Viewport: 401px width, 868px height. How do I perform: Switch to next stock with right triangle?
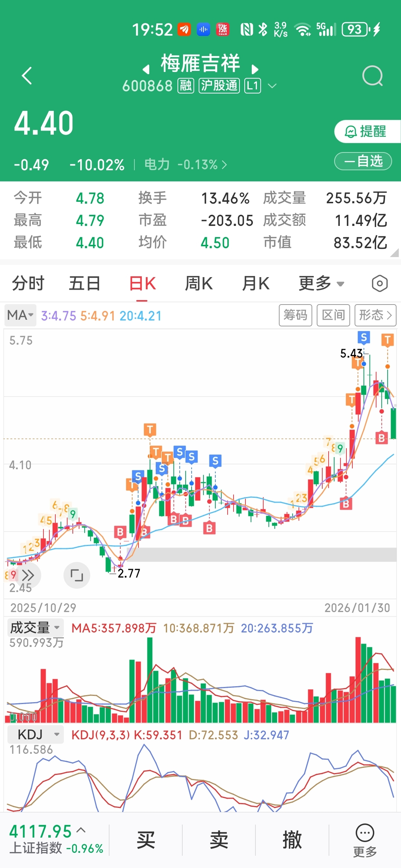click(255, 69)
